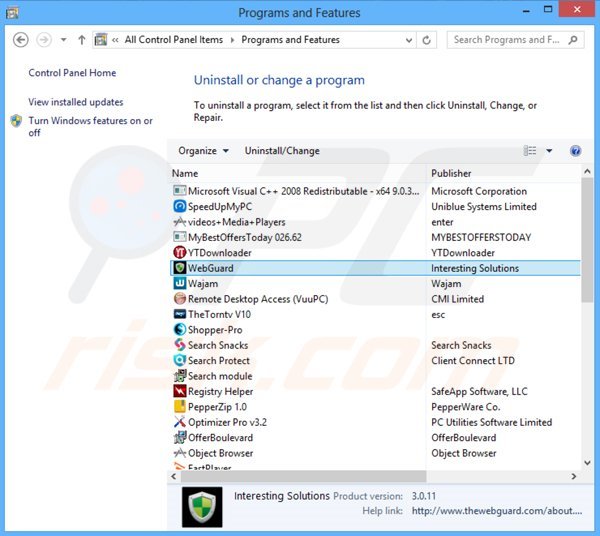Viewport: 600px width, 536px height.
Task: Click the Microsoft Visual C++ 2008 Redistributable icon
Action: (x=179, y=191)
